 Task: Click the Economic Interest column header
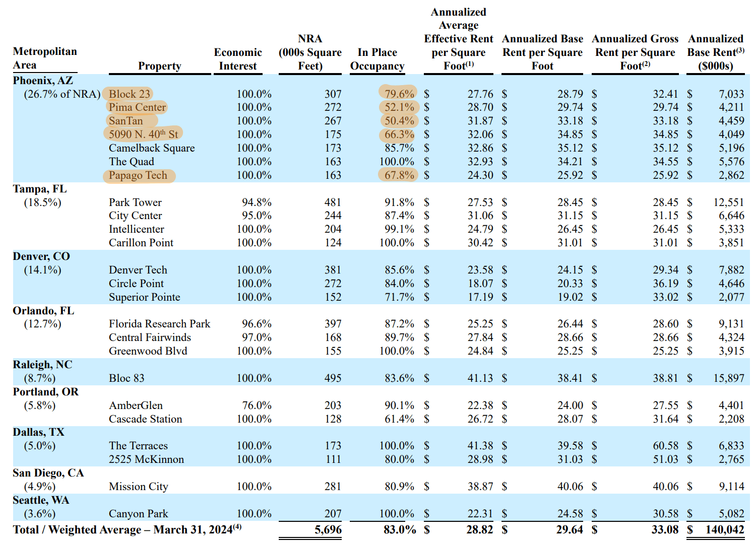(x=238, y=59)
